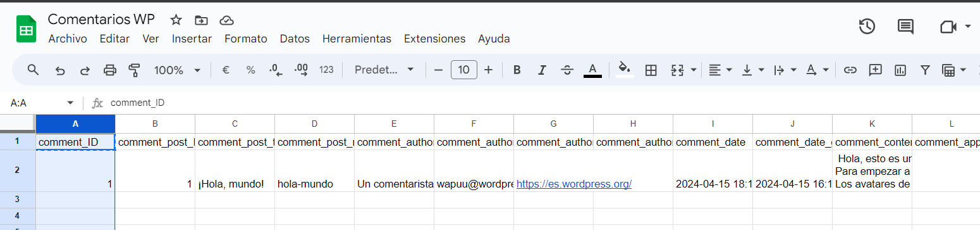Open the Extensiones menu
980x230 pixels.
pyautogui.click(x=434, y=39)
